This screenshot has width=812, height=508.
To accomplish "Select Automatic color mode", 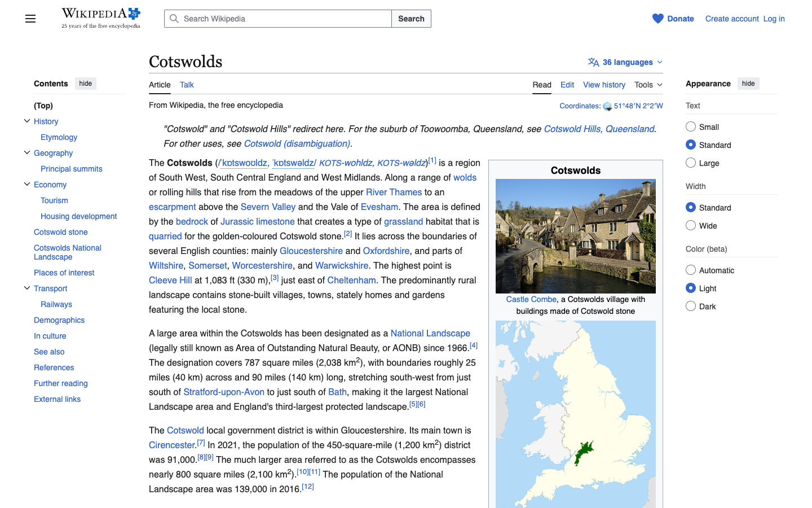I will (x=691, y=270).
